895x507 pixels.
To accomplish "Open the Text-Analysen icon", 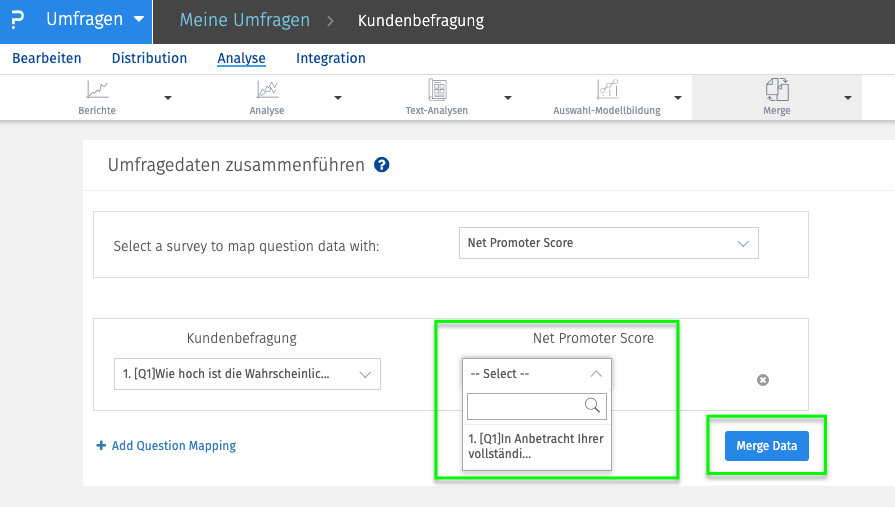I will (x=437, y=90).
